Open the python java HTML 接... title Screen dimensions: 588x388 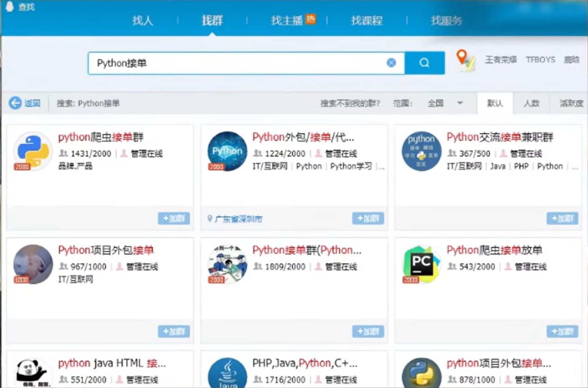tap(112, 363)
